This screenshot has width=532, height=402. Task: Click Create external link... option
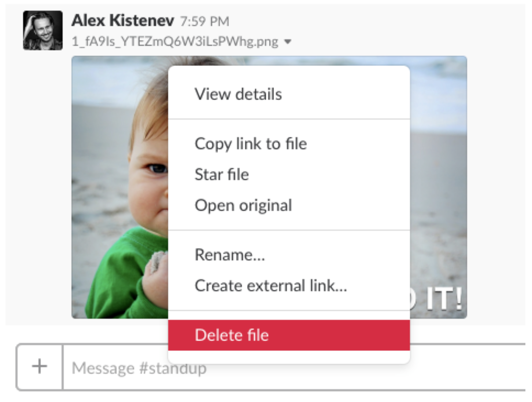point(270,286)
